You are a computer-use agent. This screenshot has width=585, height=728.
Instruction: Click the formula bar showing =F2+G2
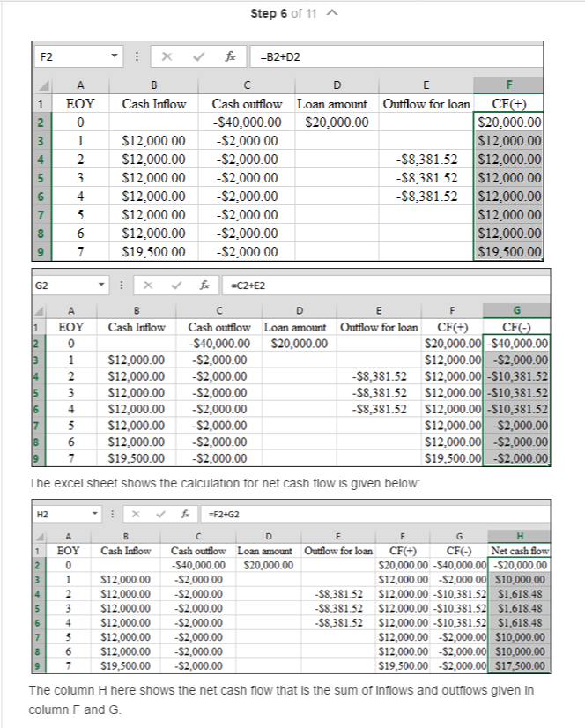point(374,514)
